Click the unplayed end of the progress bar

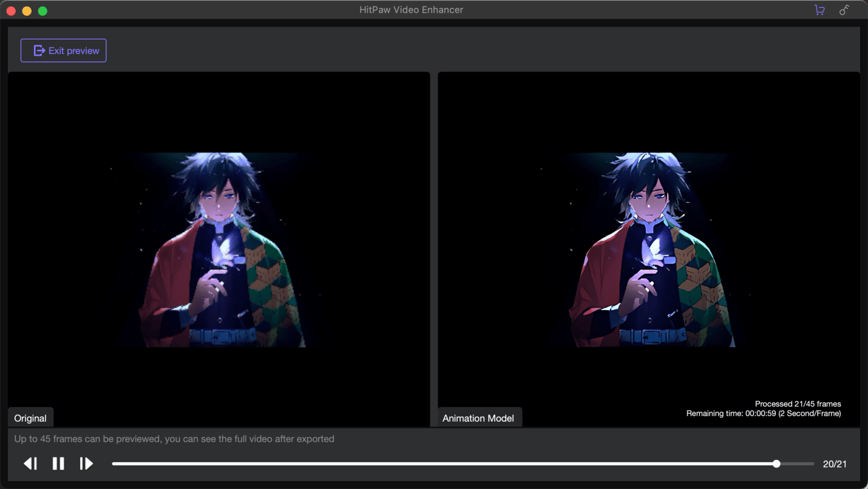point(796,464)
